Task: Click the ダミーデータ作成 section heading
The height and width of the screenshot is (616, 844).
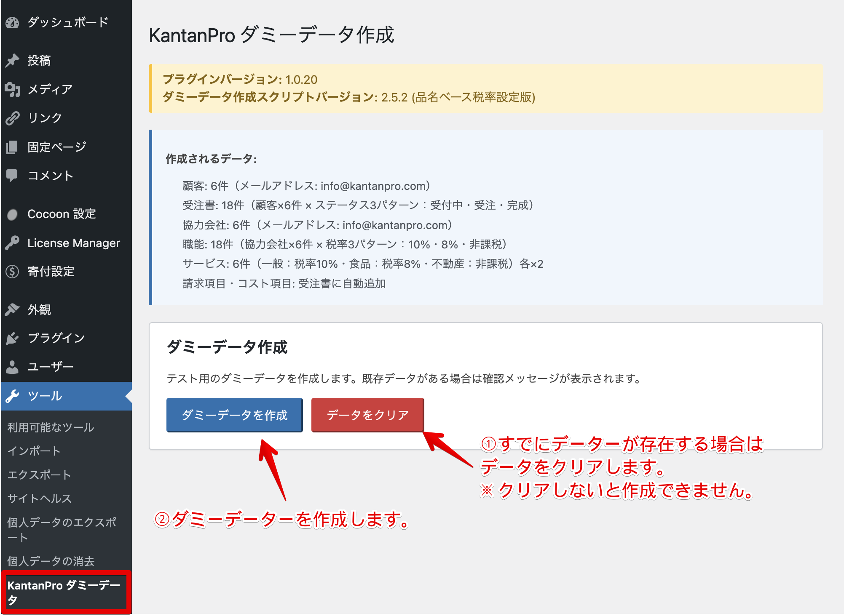Action: [x=227, y=347]
